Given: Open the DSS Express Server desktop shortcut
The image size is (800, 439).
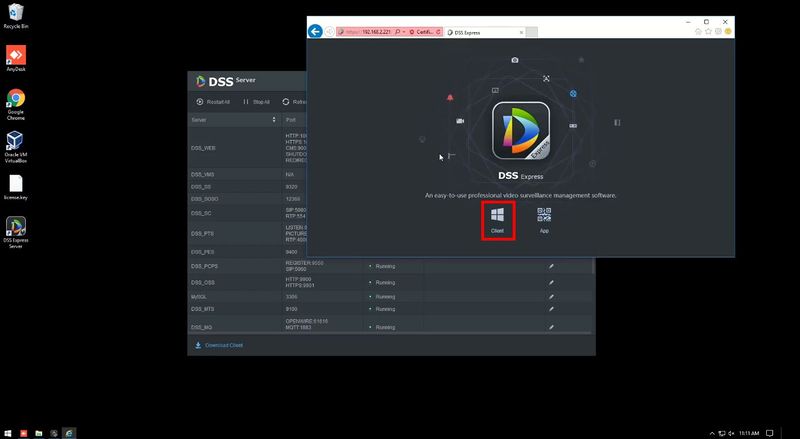Looking at the screenshot, I should (x=16, y=233).
